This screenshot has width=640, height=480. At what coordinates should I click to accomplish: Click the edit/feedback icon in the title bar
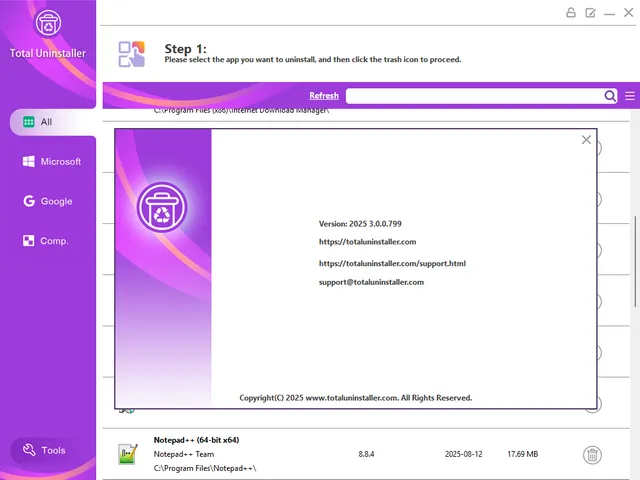590,13
